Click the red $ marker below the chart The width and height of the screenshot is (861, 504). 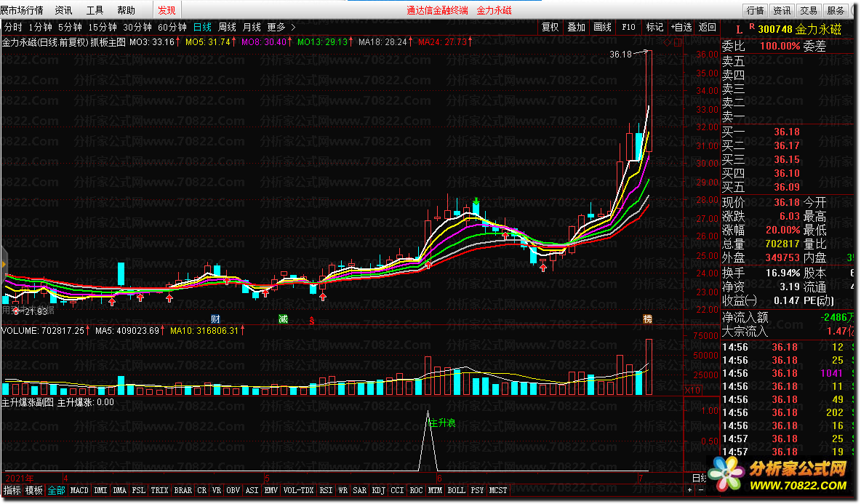pyautogui.click(x=311, y=321)
